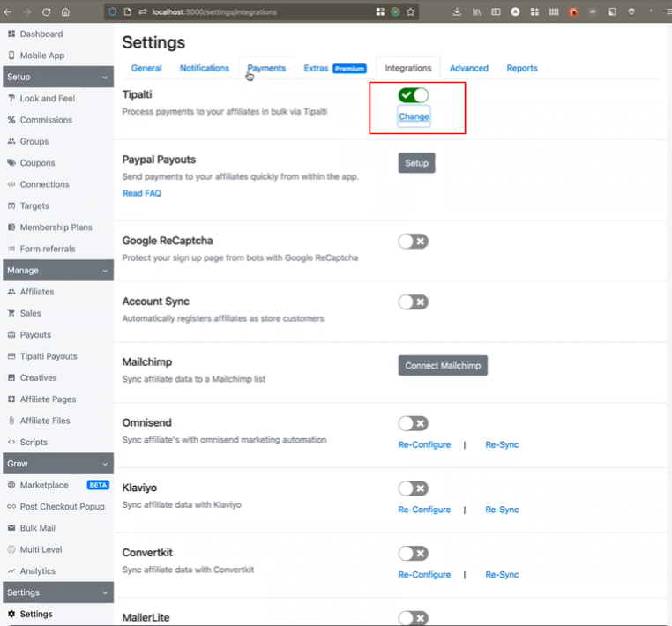672x626 pixels.
Task: Click the Affiliate Files paperclip icon
Action: click(11, 421)
